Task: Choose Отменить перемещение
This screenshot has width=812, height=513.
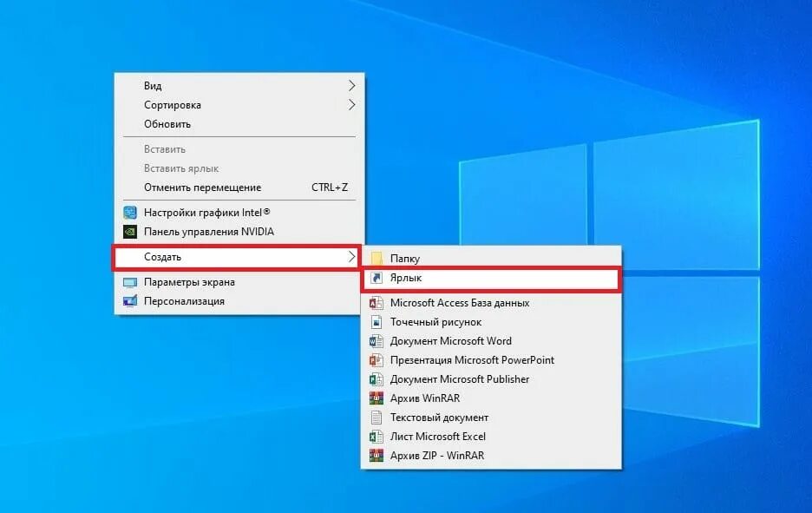Action: pos(239,187)
